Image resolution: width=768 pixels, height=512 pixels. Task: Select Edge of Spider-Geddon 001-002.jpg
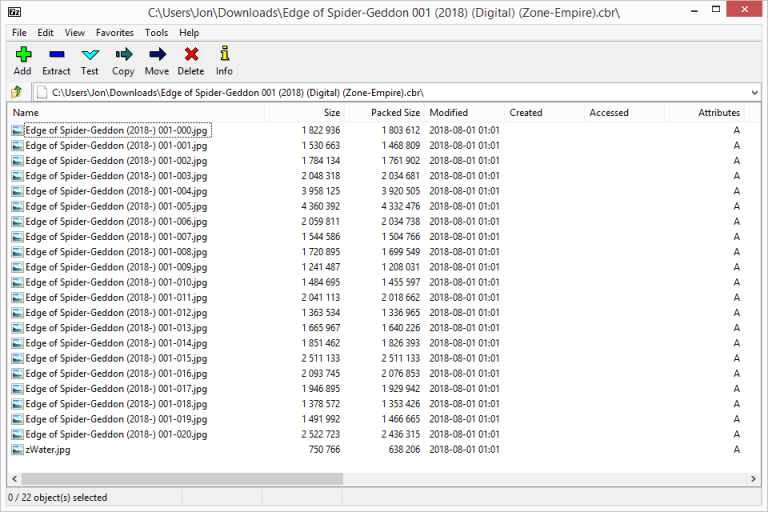(x=116, y=161)
